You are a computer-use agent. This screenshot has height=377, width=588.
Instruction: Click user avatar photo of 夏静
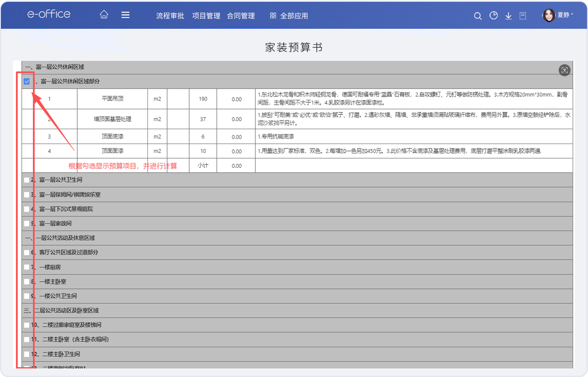(549, 15)
